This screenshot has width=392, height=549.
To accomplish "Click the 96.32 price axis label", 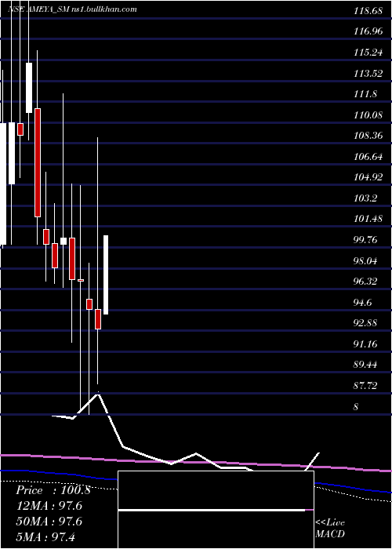I will pos(365,281).
